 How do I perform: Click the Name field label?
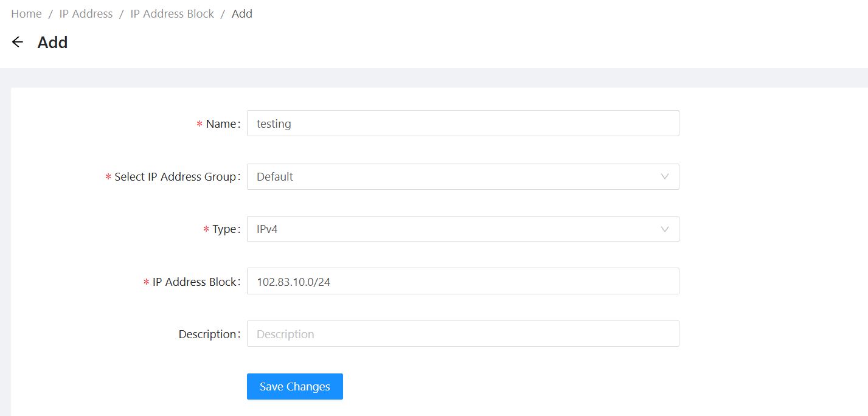coord(221,123)
